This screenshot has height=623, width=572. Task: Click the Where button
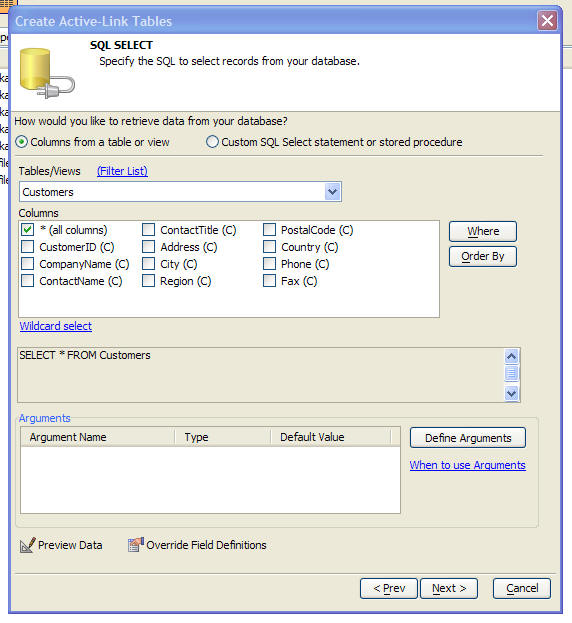point(483,231)
